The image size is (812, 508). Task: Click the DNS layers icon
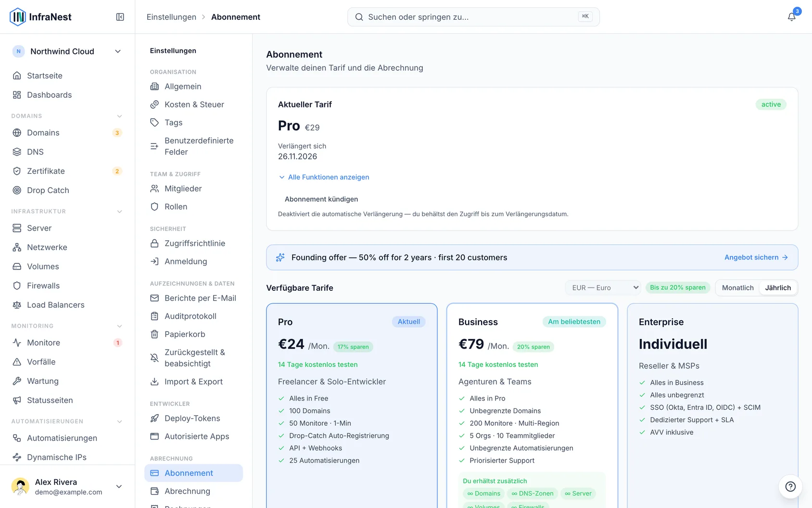[17, 152]
